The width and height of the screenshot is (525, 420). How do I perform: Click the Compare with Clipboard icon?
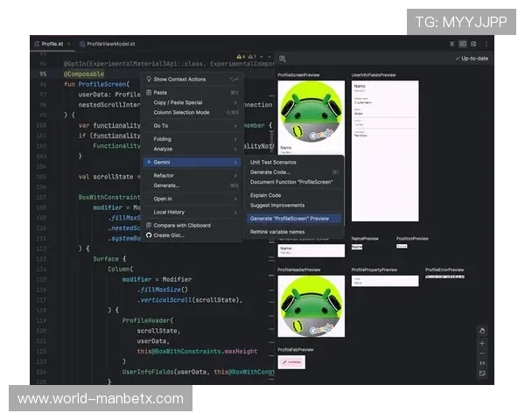click(x=149, y=225)
